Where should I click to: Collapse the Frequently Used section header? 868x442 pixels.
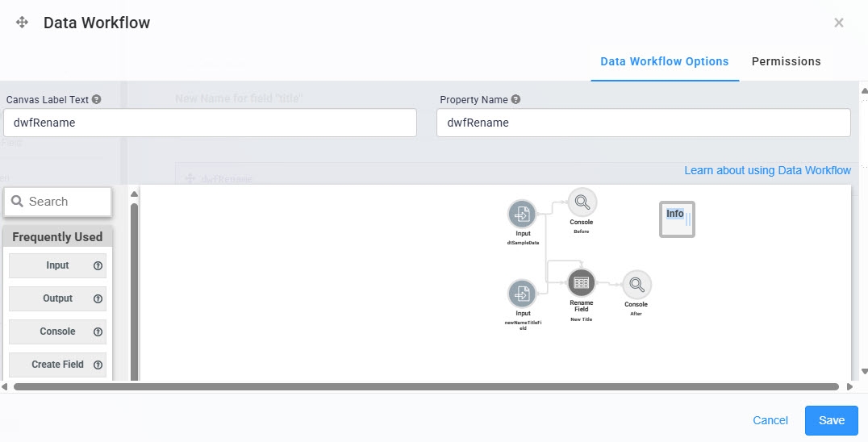click(57, 237)
